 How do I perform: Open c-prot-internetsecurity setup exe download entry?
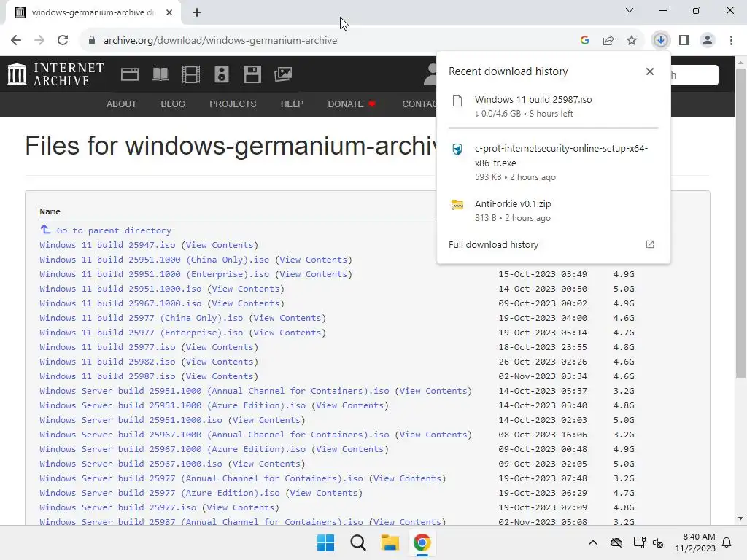click(x=554, y=163)
